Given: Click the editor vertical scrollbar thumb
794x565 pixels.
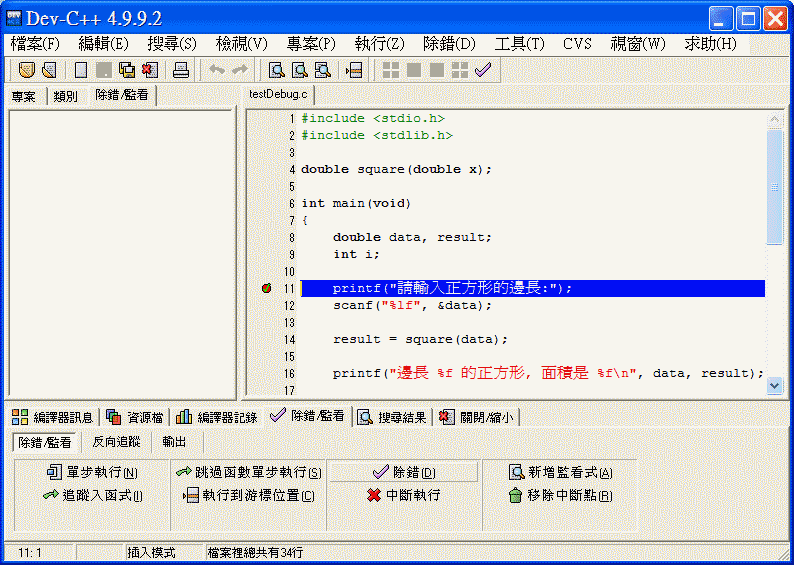Looking at the screenshot, I should pyautogui.click(x=774, y=187).
